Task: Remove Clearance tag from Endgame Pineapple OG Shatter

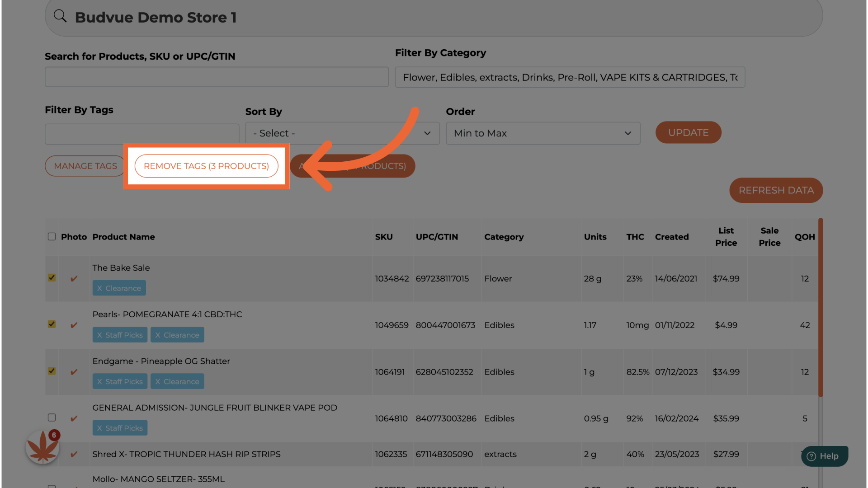Action: tap(158, 382)
